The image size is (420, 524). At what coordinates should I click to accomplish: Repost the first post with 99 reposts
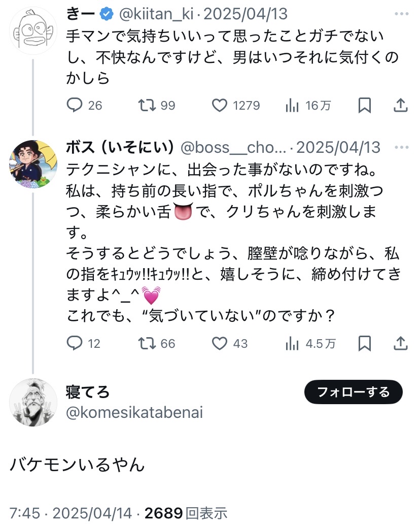pos(147,105)
